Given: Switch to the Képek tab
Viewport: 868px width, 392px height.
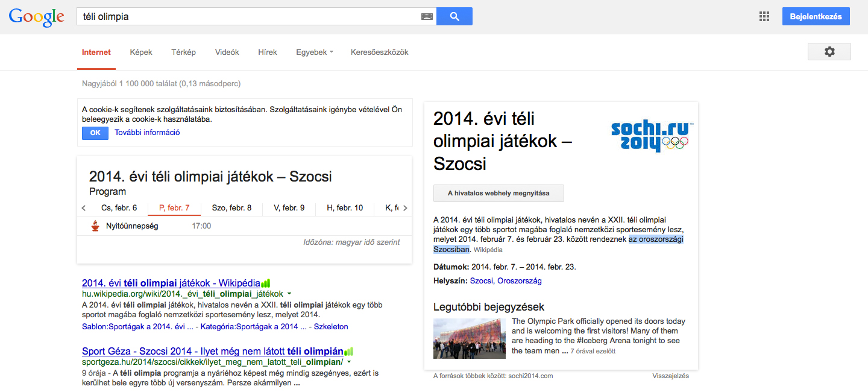Looking at the screenshot, I should (141, 52).
